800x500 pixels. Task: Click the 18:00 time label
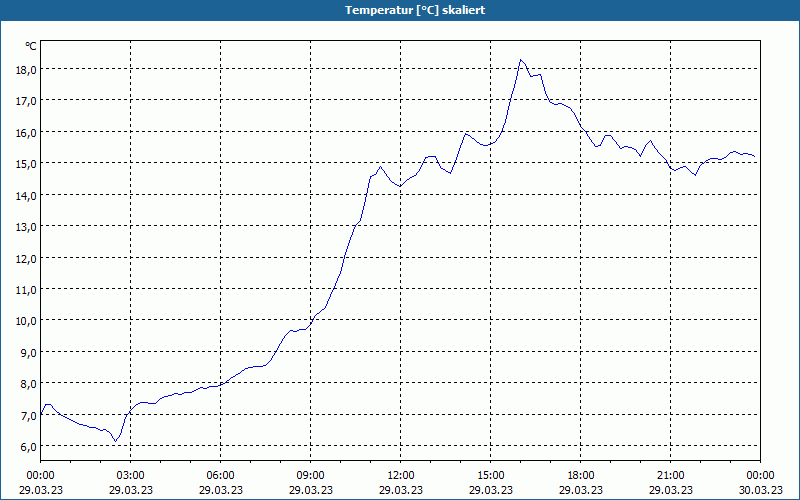click(x=581, y=476)
